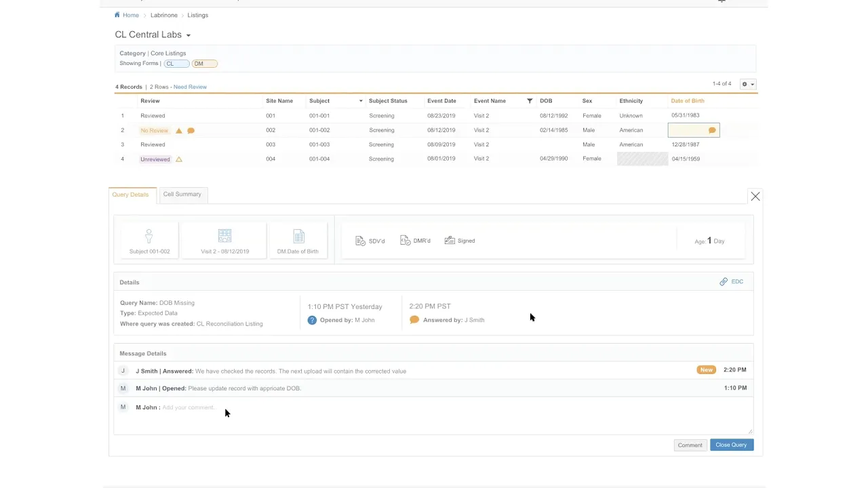
Task: Click the Site Name column header
Action: click(279, 101)
